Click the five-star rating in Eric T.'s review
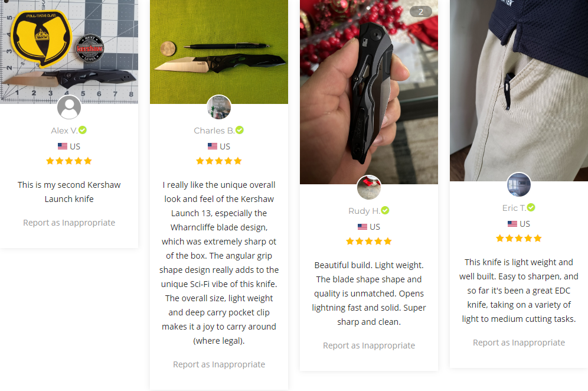This screenshot has height=391, width=588. point(519,238)
